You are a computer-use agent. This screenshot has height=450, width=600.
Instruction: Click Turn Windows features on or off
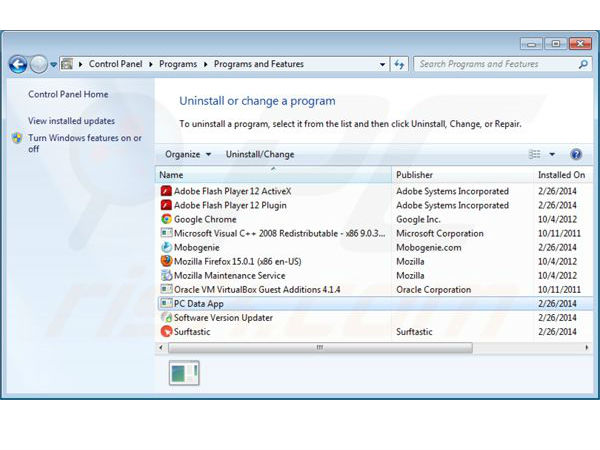coord(84,143)
